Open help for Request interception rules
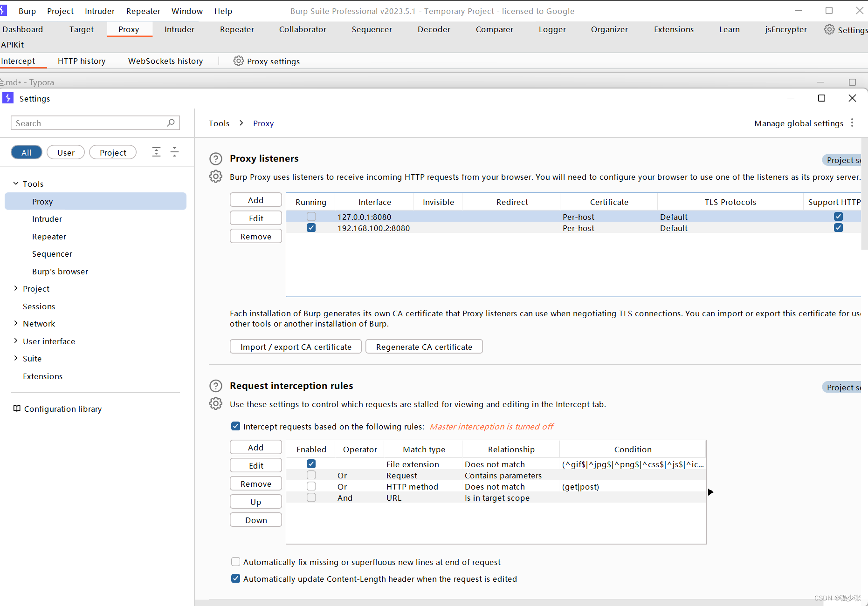Viewport: 868px width, 606px height. [216, 386]
